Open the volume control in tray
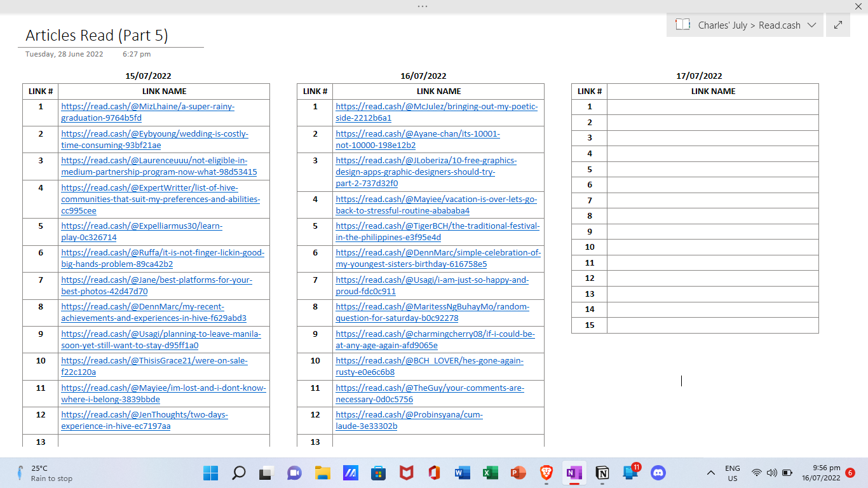This screenshot has height=488, width=868. pos(772,473)
